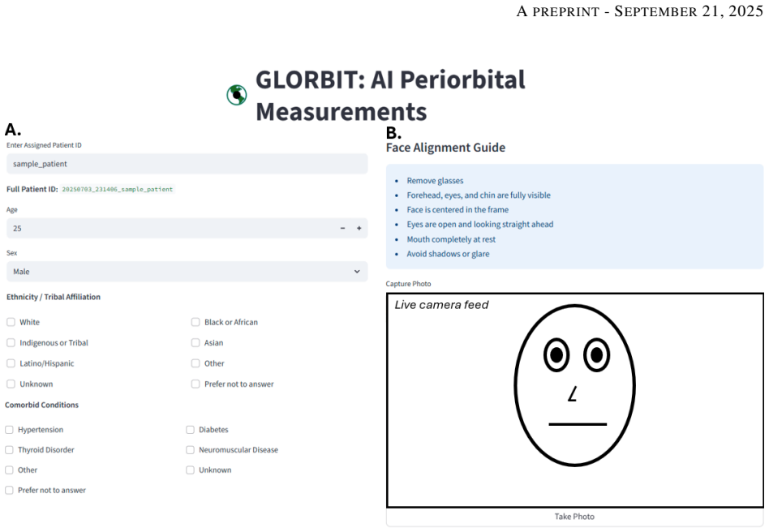
Task: Check the Other ethnicity checkbox
Action: [x=195, y=363]
